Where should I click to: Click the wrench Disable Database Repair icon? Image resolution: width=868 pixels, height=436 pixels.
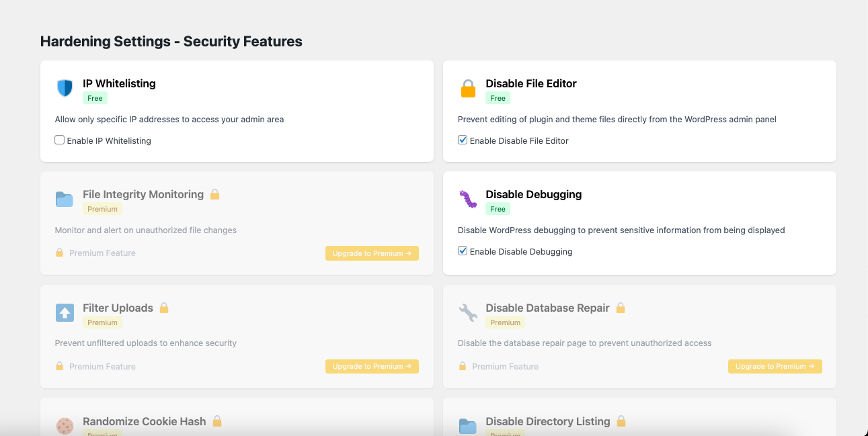[x=468, y=312]
